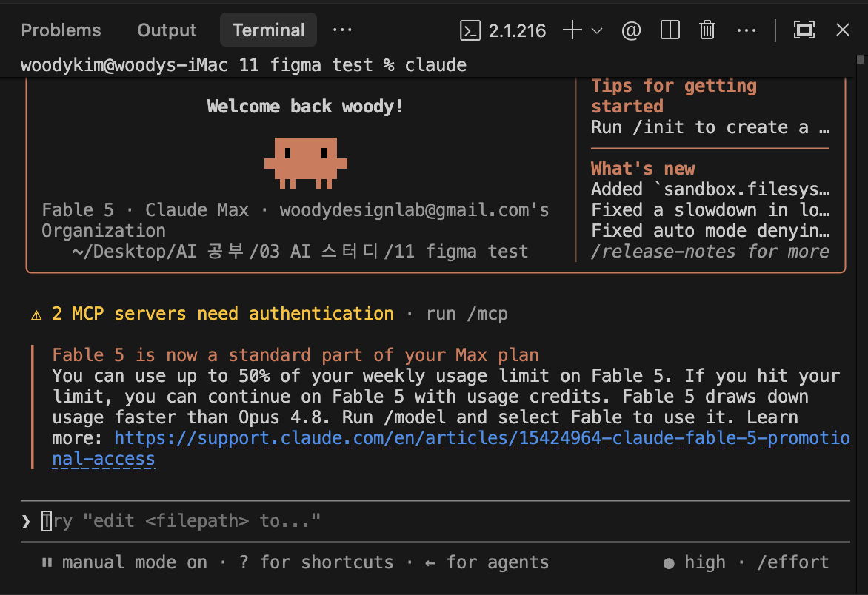Select the Terminal tab
The image size is (868, 595).
269,30
